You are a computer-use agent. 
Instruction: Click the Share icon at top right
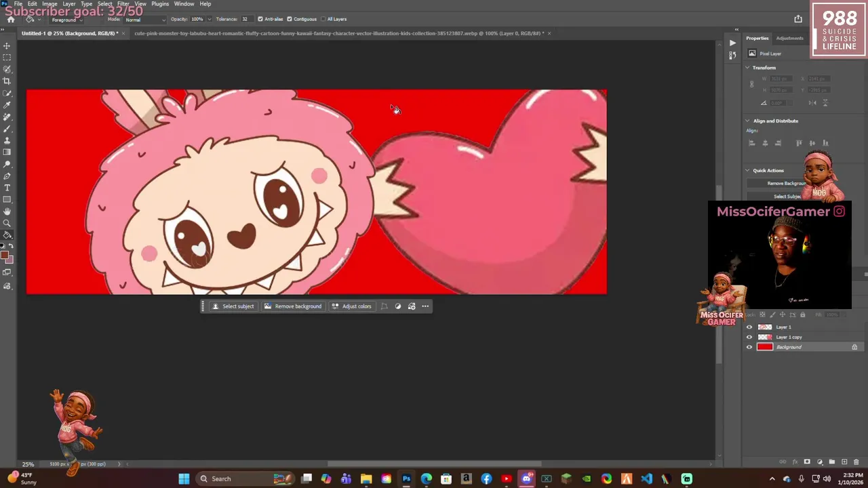(x=798, y=19)
